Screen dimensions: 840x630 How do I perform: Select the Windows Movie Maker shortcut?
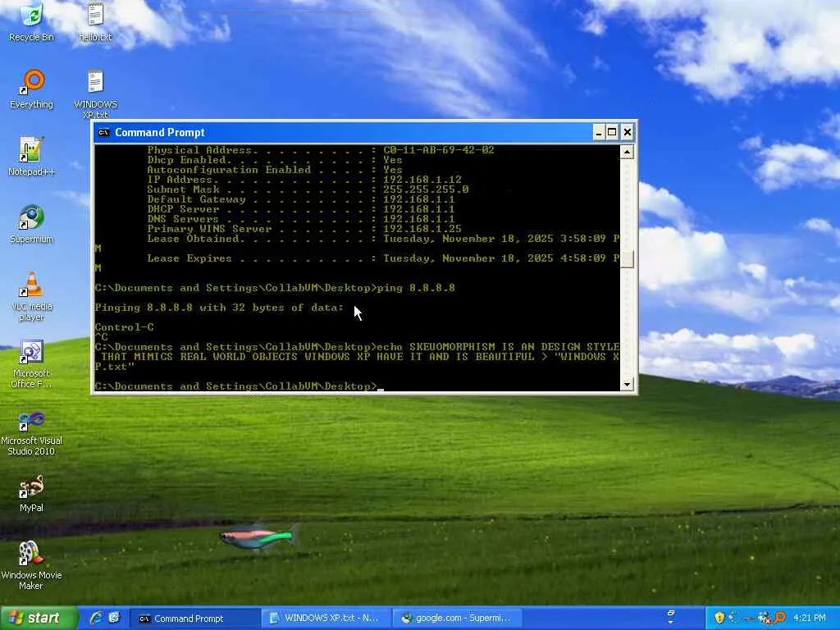[31, 566]
